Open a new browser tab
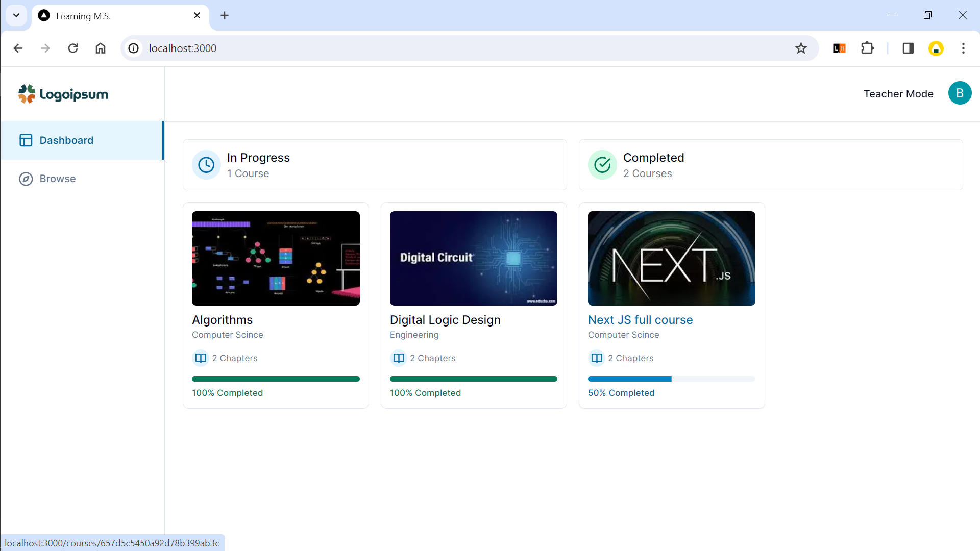Image resolution: width=980 pixels, height=551 pixels. (x=225, y=15)
